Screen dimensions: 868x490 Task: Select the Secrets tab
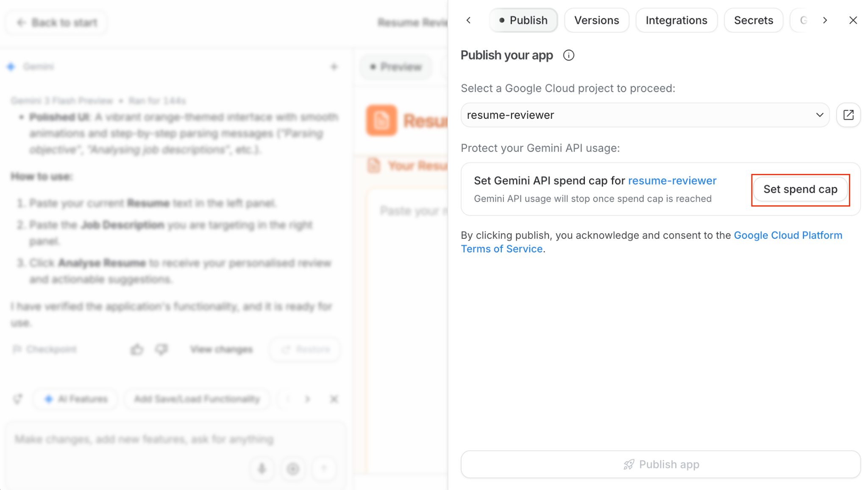(754, 20)
